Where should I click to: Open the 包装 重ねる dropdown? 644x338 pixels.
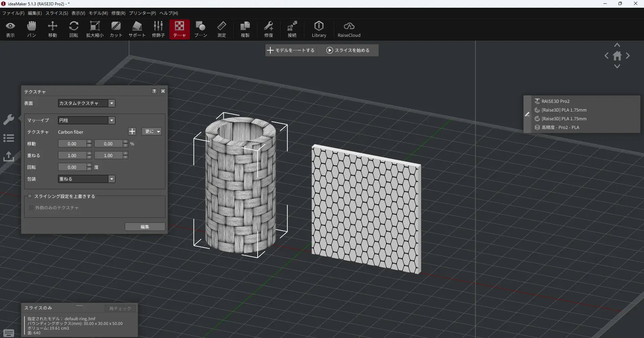[x=87, y=179]
